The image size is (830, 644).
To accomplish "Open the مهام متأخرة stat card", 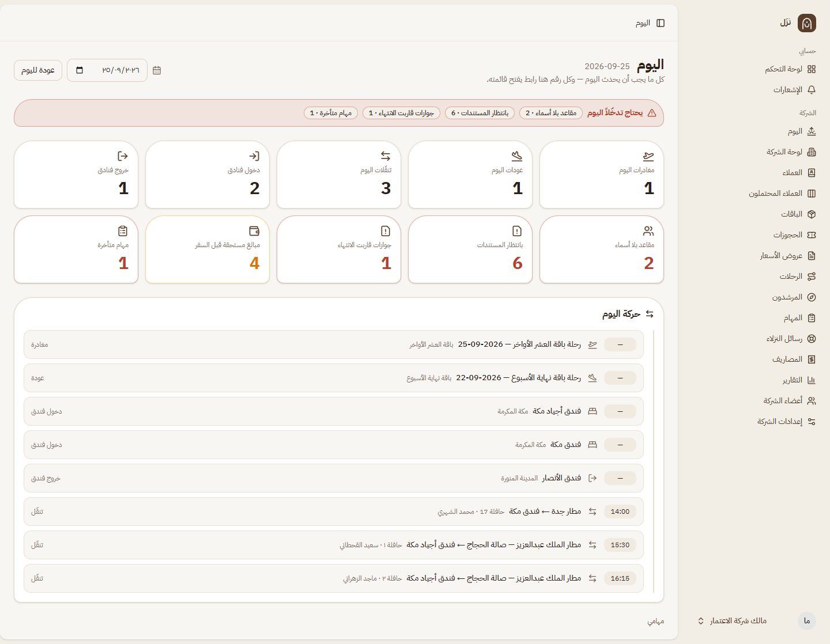I will click(x=76, y=249).
